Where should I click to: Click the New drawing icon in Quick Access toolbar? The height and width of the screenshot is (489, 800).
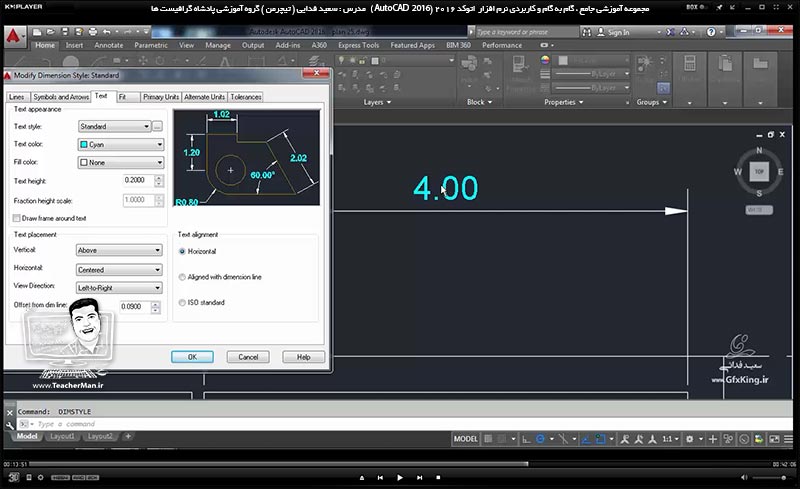tap(37, 32)
